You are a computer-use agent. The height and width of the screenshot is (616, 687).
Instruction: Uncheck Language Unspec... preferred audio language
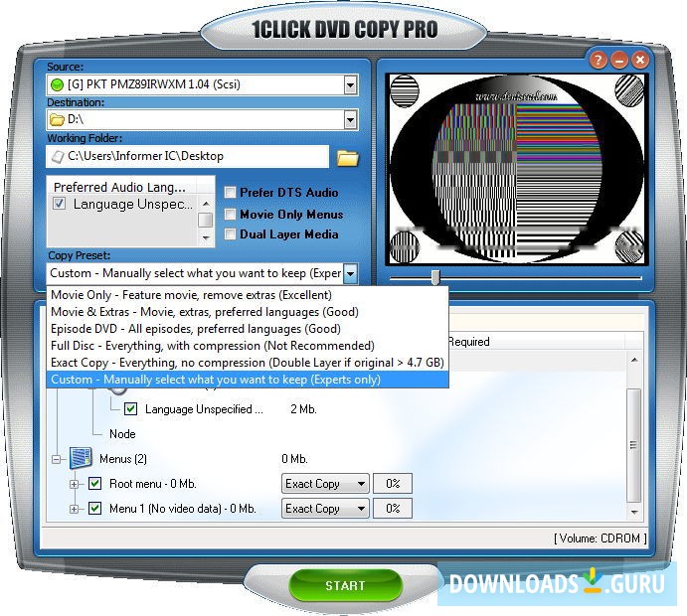pyautogui.click(x=59, y=204)
